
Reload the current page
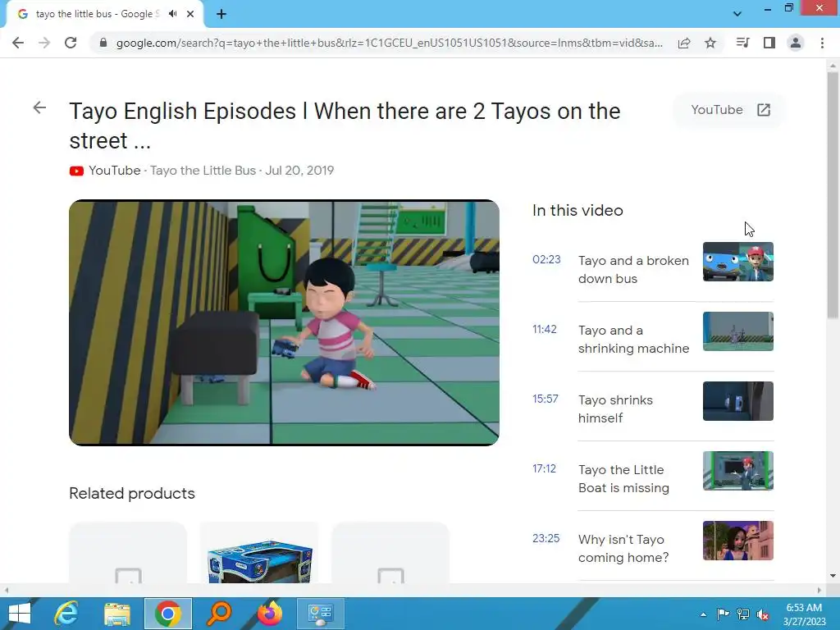click(x=71, y=43)
